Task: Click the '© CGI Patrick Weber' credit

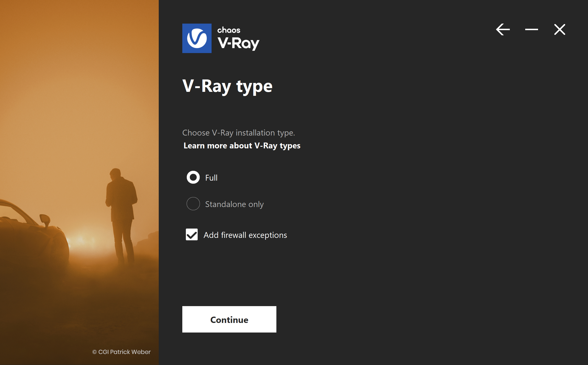Action: (x=121, y=352)
